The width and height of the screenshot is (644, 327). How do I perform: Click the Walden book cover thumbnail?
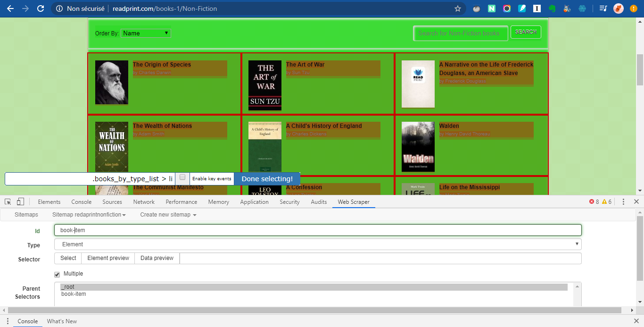click(x=418, y=147)
